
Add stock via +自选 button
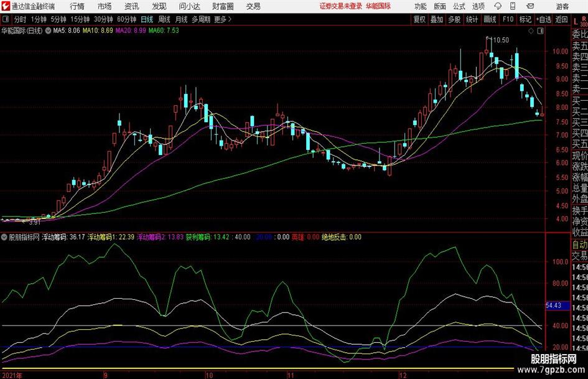543,19
